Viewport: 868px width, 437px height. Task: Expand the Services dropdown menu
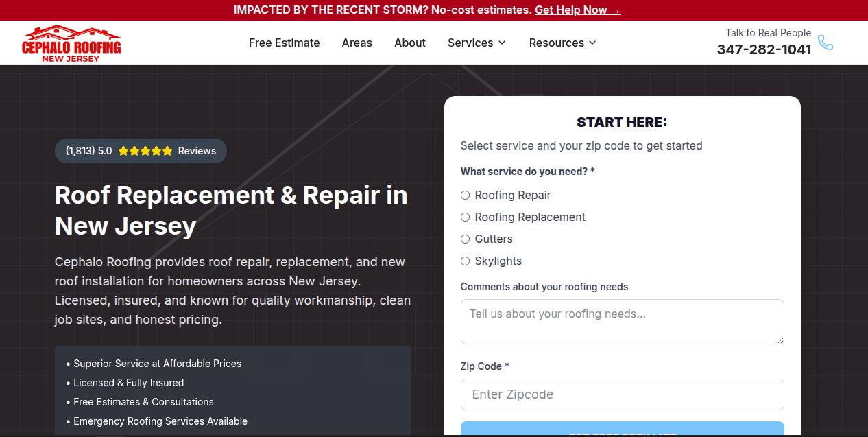[x=477, y=43]
